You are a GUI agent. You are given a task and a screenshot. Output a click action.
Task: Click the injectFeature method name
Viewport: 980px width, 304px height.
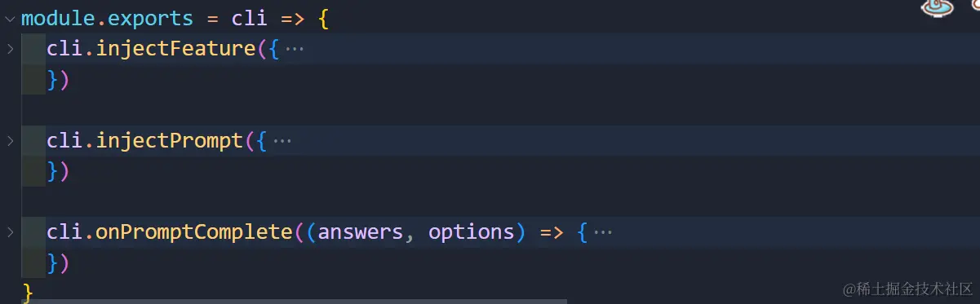tap(175, 49)
